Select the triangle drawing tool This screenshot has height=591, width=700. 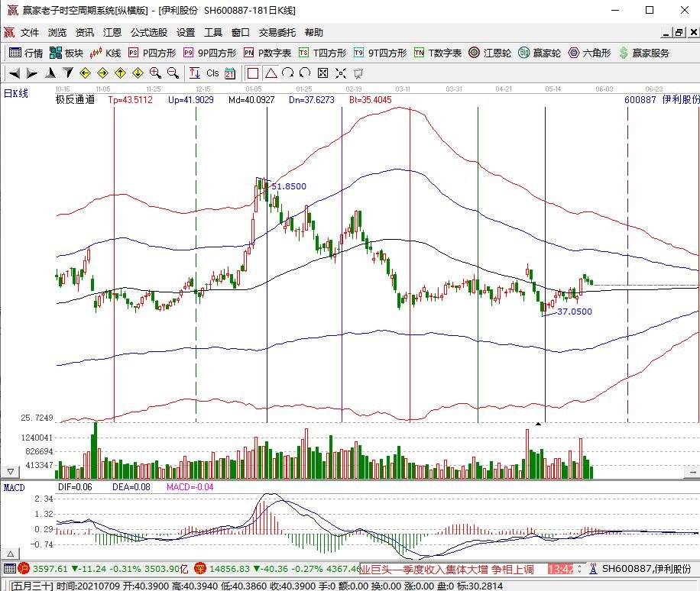271,73
